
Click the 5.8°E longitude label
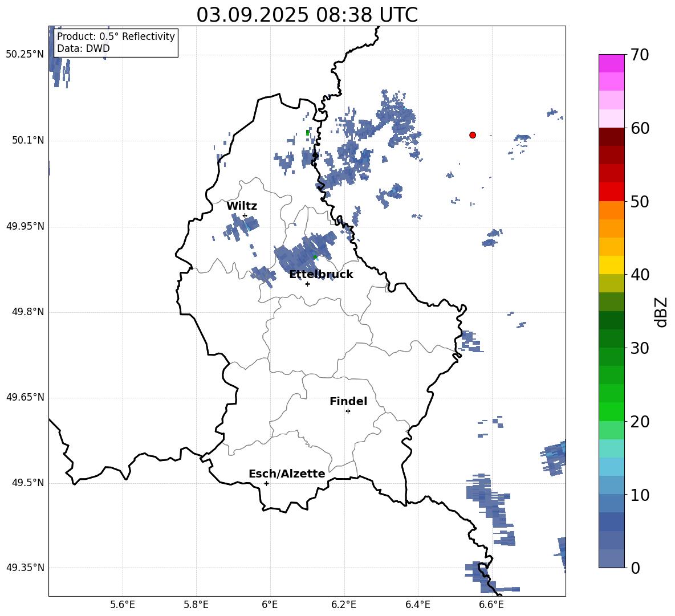point(196,605)
